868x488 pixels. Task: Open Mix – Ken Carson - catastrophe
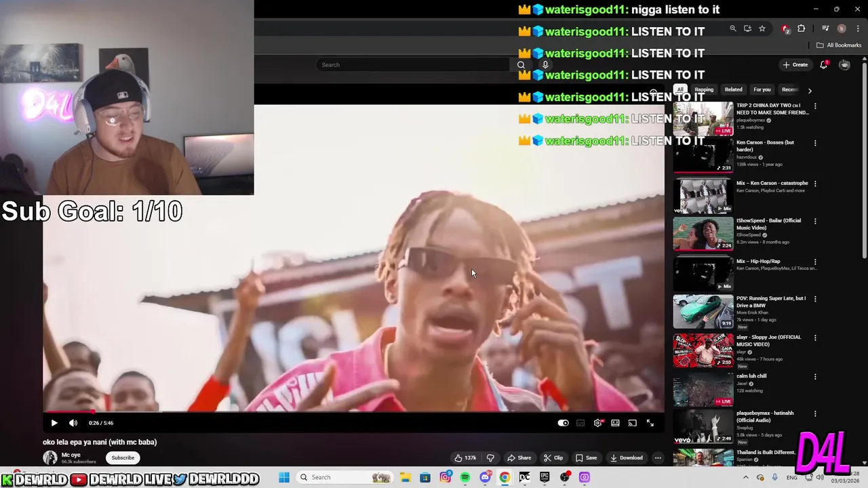(x=703, y=195)
